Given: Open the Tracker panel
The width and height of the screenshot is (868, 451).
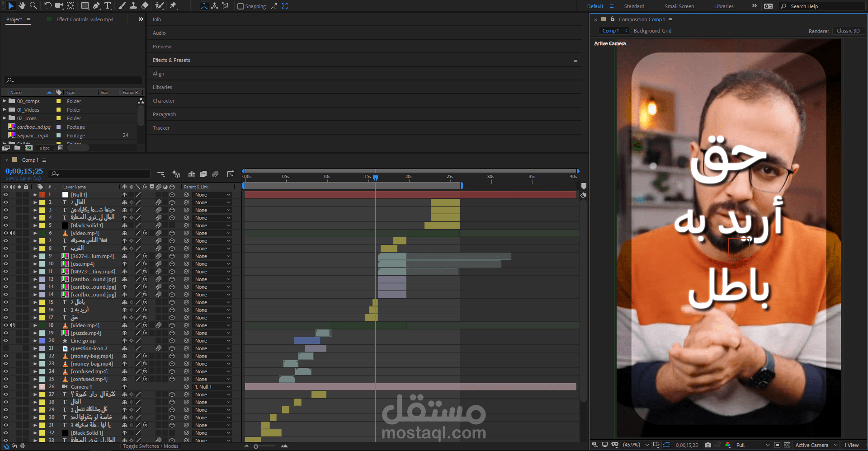Looking at the screenshot, I should coord(161,128).
